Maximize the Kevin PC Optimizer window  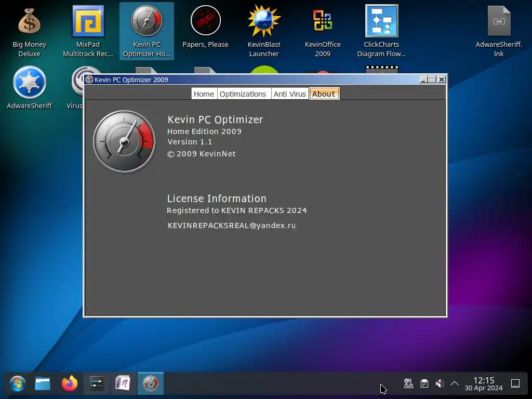(432, 79)
